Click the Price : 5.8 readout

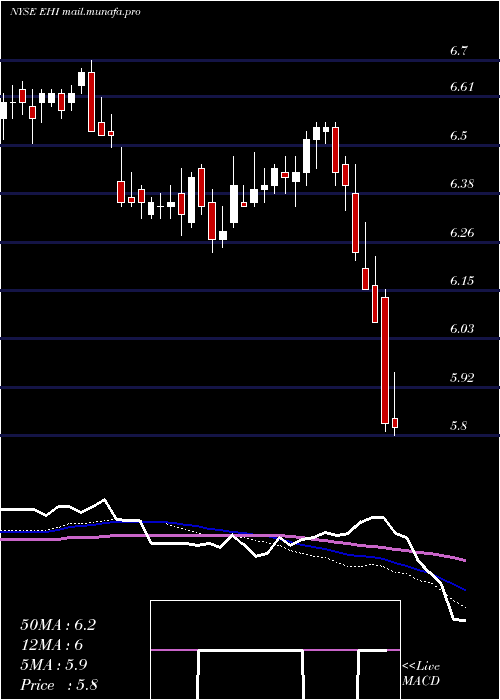click(x=59, y=684)
